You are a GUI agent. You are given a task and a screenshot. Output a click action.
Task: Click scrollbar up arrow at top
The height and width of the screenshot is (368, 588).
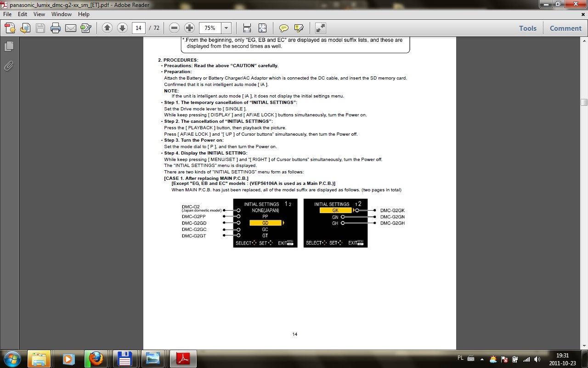point(584,40)
